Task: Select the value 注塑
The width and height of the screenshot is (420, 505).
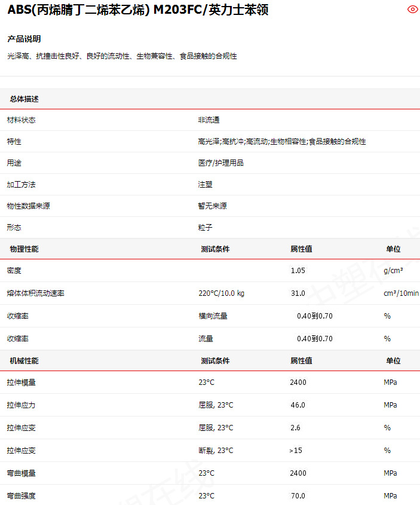Action: (x=206, y=185)
